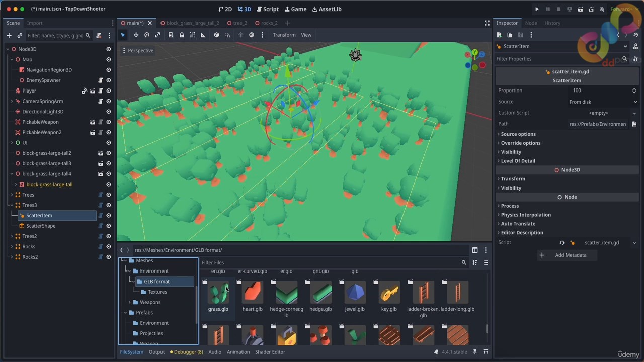Click the sort files icon
The image size is (644, 362).
[x=474, y=262]
